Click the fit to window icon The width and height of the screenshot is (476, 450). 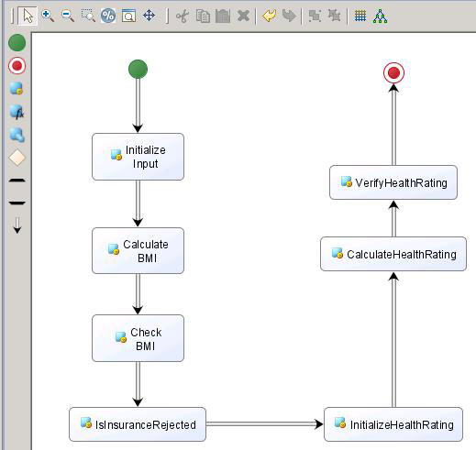coord(128,16)
